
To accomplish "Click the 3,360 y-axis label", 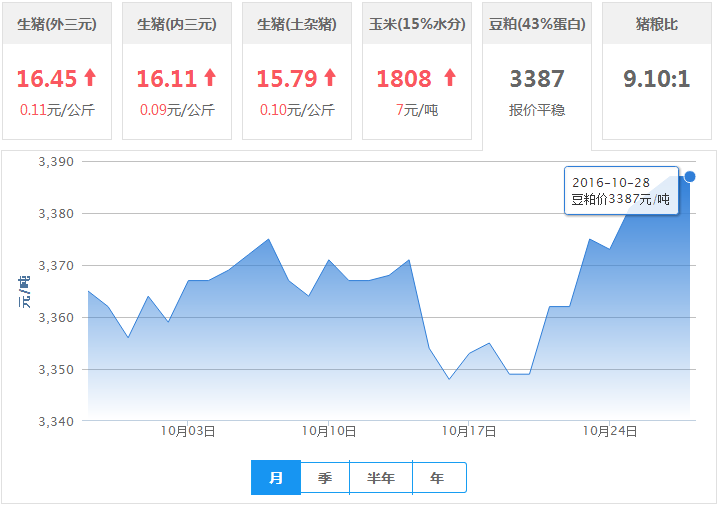I will [x=56, y=317].
